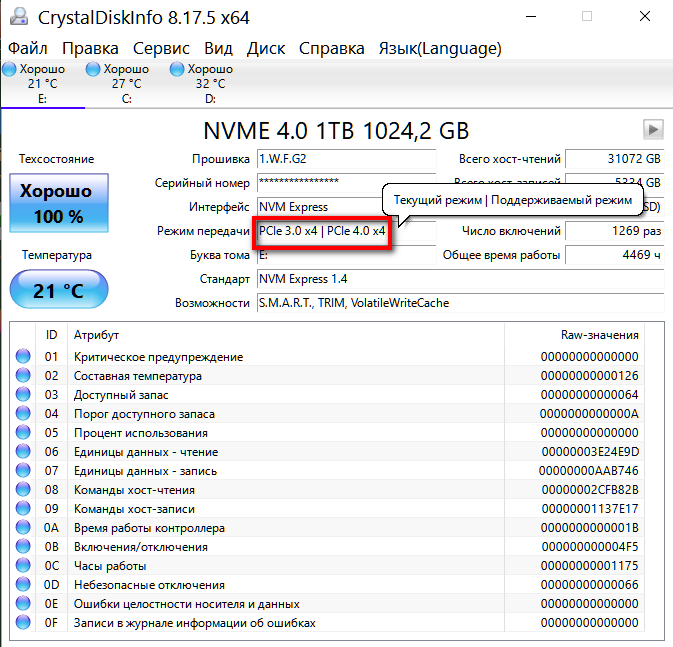The height and width of the screenshot is (647, 673).
Task: Click power-on count value 1269 раз
Action: [615, 231]
